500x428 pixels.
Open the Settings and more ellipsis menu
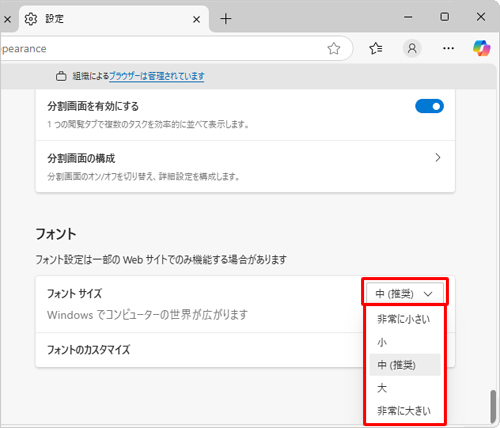coord(448,49)
